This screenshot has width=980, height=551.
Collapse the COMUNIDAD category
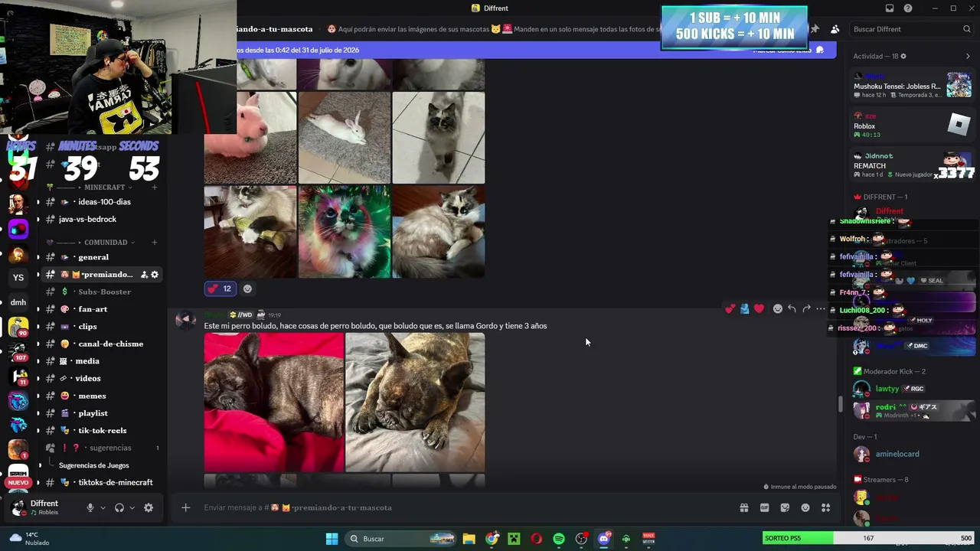point(106,243)
